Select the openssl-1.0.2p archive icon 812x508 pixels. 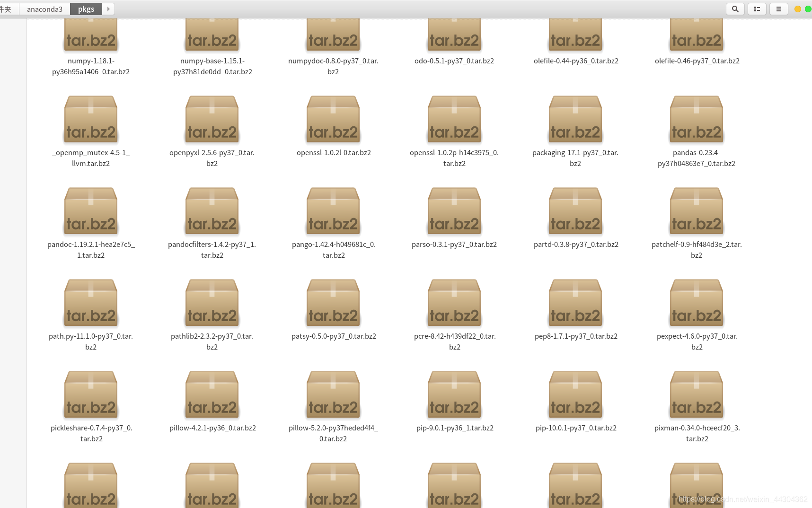click(x=454, y=119)
